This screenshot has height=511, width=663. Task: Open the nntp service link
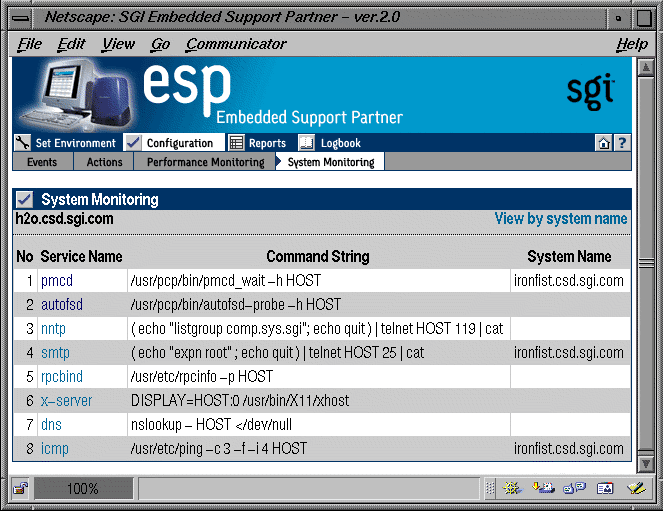[x=53, y=329]
